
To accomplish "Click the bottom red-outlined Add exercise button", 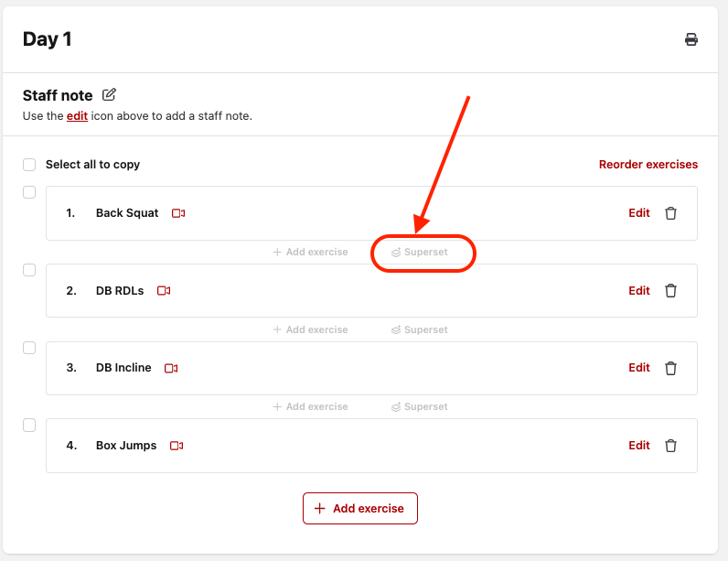I will coord(359,509).
